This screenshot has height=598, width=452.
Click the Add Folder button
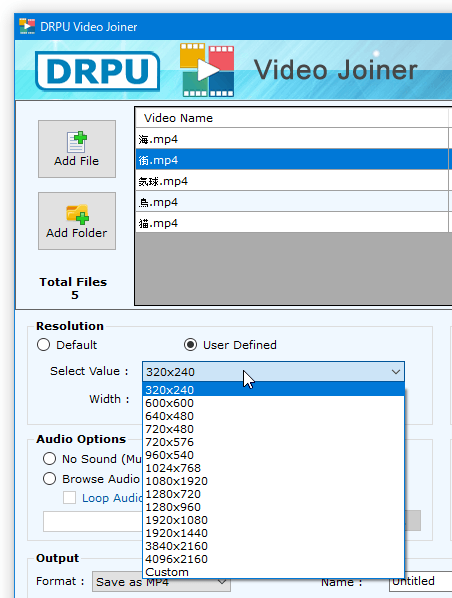click(77, 221)
